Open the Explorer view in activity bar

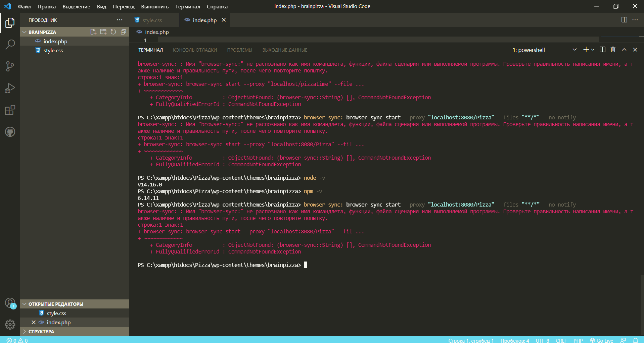10,22
